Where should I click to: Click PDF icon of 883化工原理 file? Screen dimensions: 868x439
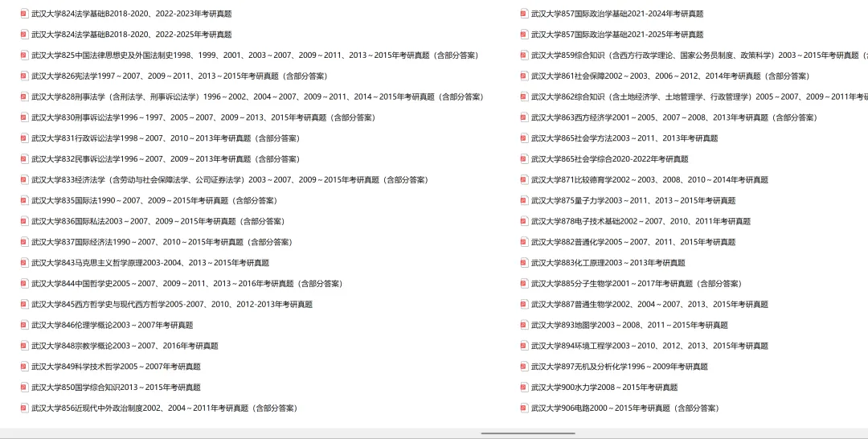[x=524, y=262]
